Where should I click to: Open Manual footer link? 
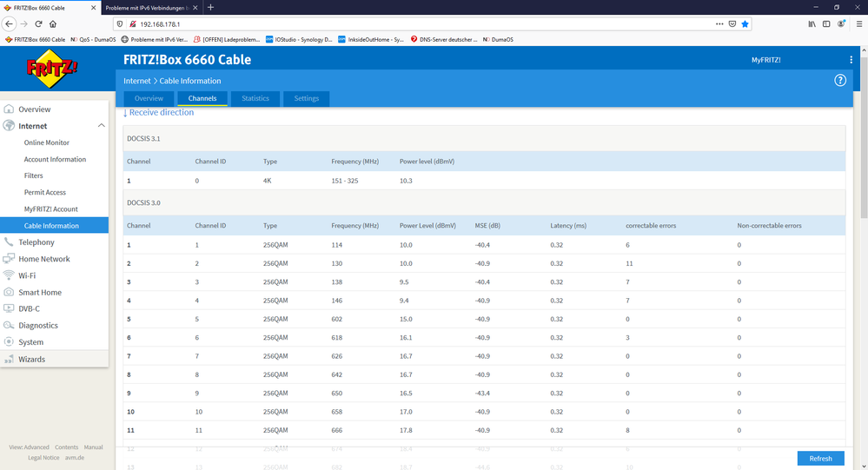[x=94, y=447]
